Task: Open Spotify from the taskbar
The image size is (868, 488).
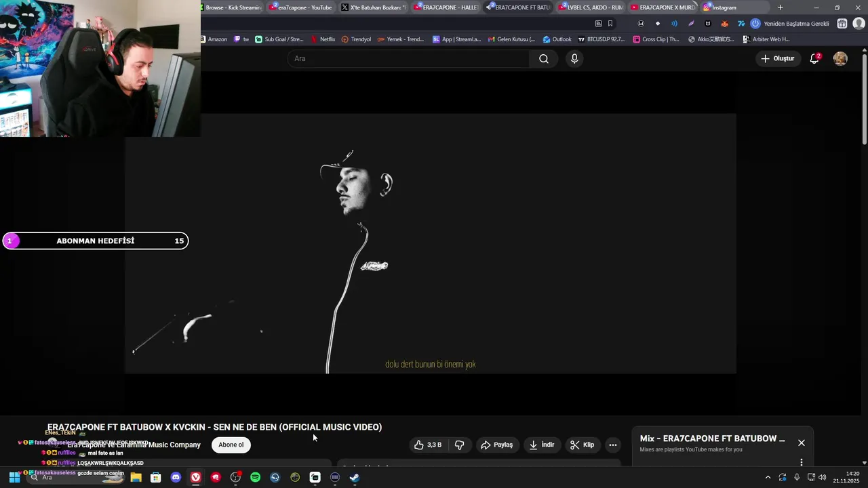Action: pos(255,478)
